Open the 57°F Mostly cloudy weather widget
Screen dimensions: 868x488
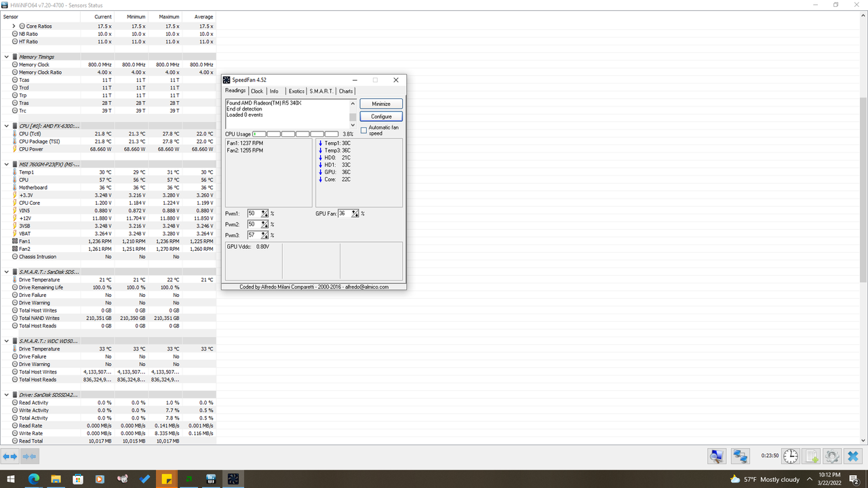click(764, 479)
